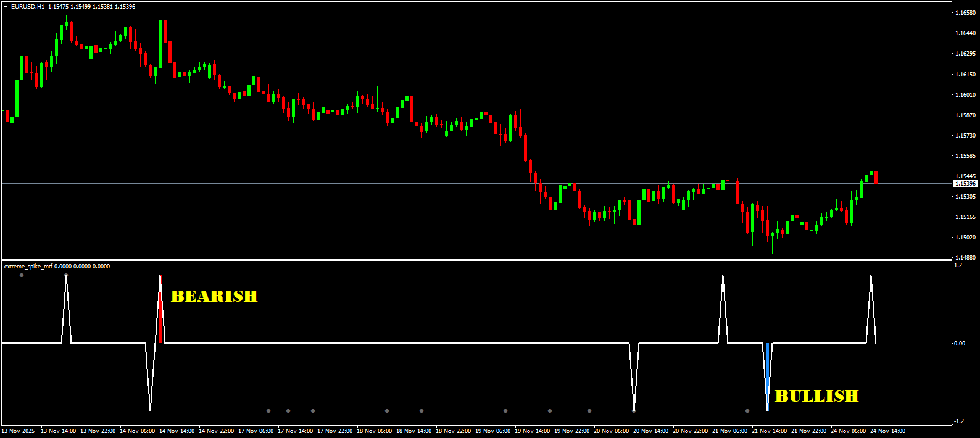Click the last red candle on the chart
The width and height of the screenshot is (980, 438).
point(876,177)
